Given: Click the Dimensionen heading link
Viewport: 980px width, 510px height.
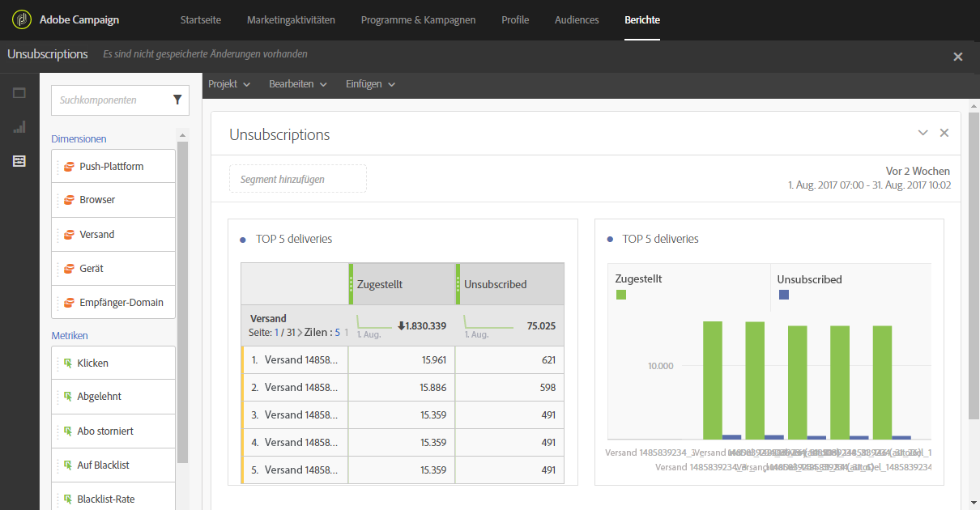Looking at the screenshot, I should (79, 139).
